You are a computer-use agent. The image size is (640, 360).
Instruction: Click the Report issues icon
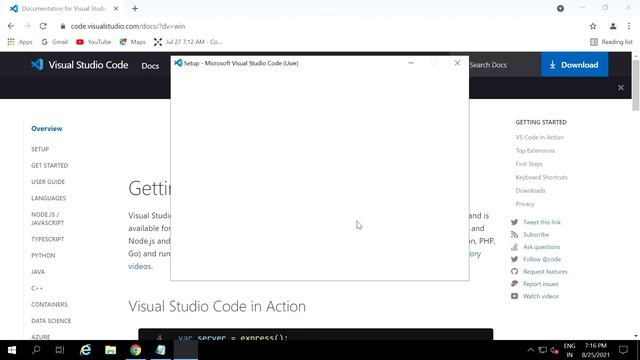pyautogui.click(x=514, y=284)
